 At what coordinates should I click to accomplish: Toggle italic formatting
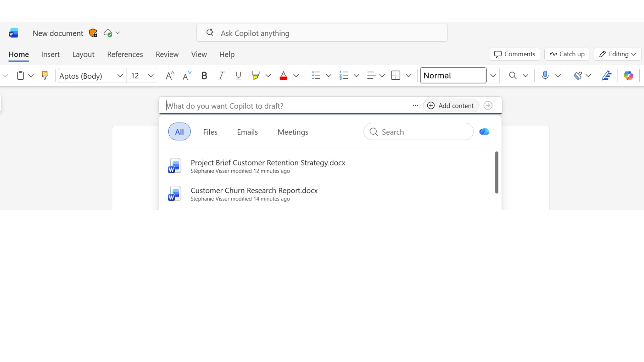tap(221, 76)
